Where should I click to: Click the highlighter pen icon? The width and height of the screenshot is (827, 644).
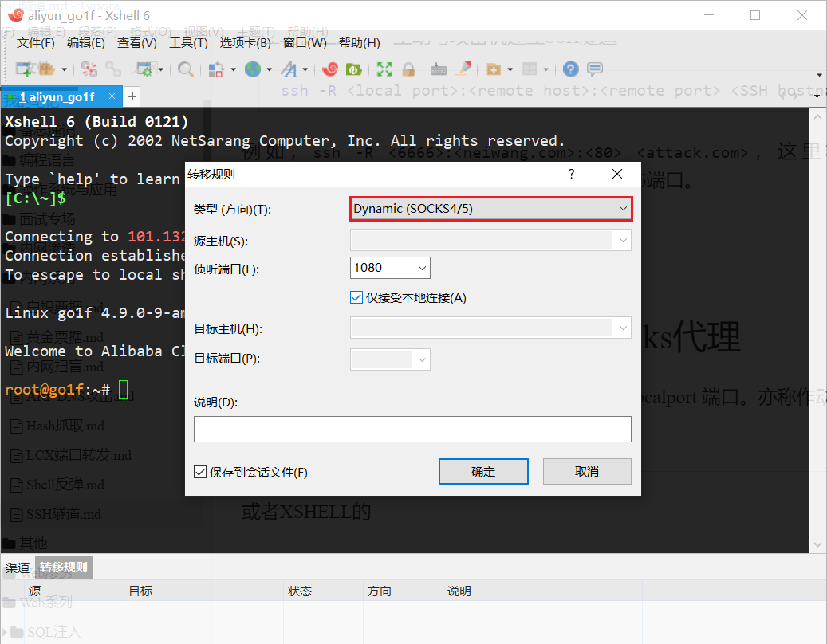click(x=463, y=69)
